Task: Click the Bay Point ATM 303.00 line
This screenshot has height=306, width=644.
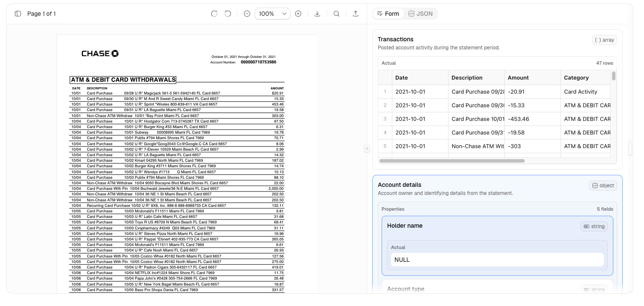Action: point(177,116)
